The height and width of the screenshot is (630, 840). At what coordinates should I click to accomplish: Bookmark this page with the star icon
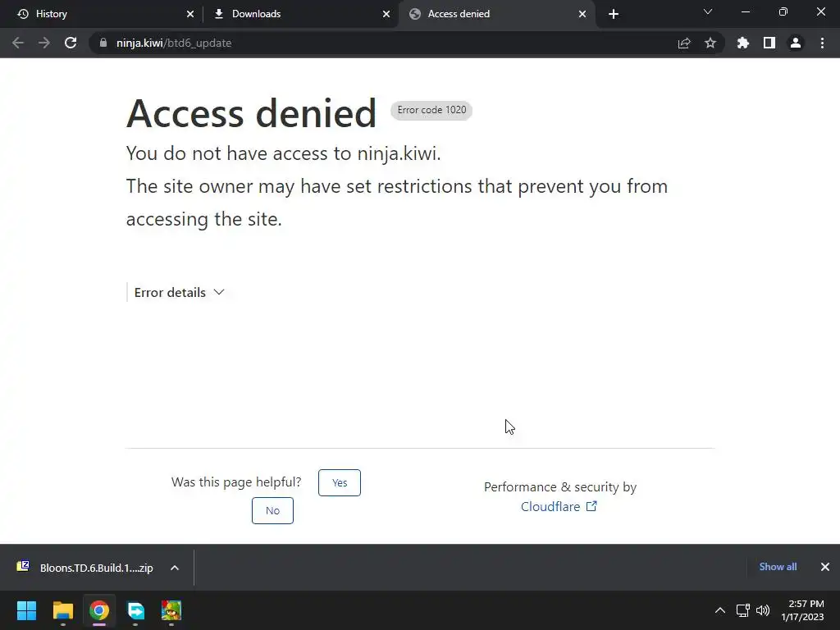(x=710, y=43)
